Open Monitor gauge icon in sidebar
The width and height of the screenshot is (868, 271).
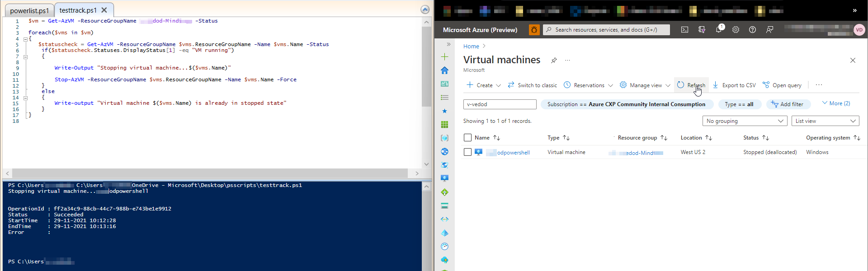(x=444, y=247)
